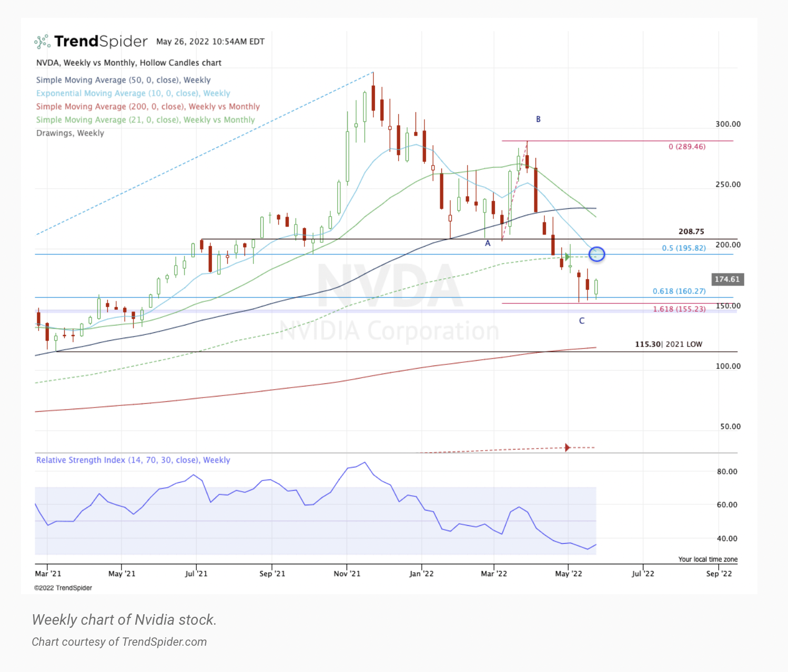Click 'Chart courtesy of TrendSpider.com' credit

pyautogui.click(x=119, y=642)
